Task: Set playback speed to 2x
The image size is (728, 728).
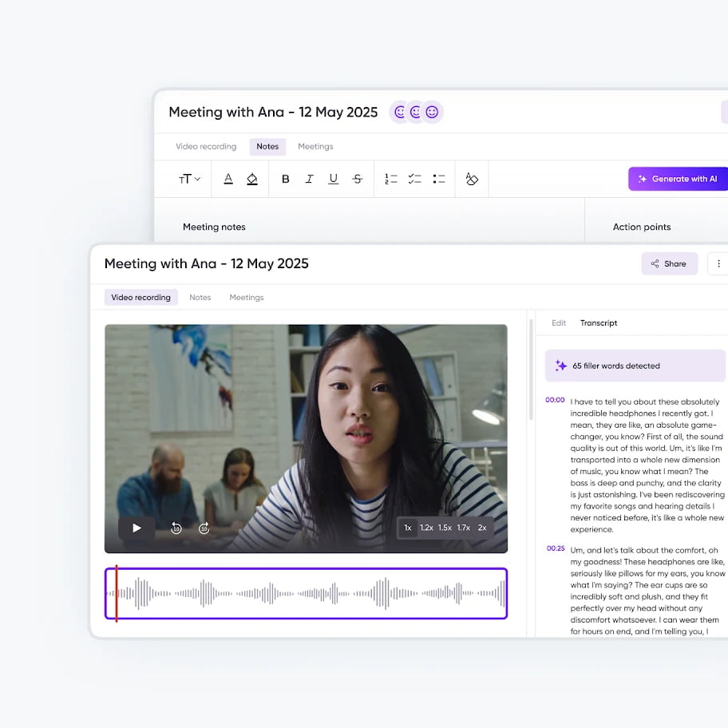Action: coord(482,528)
